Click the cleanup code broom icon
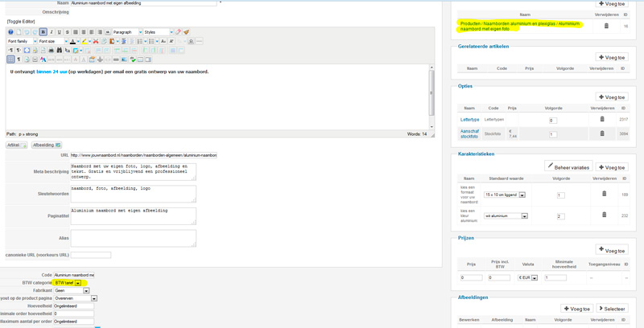Viewport: 644px width, 328px height. (186, 32)
